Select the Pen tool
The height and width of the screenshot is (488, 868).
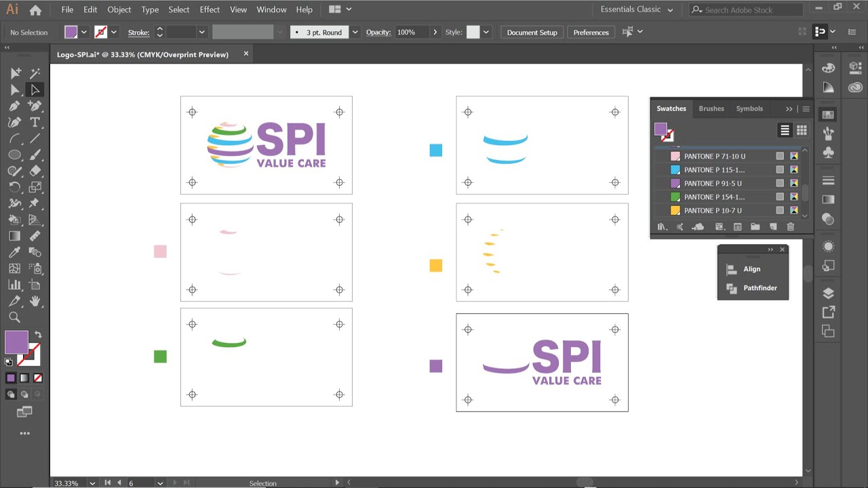(14, 106)
